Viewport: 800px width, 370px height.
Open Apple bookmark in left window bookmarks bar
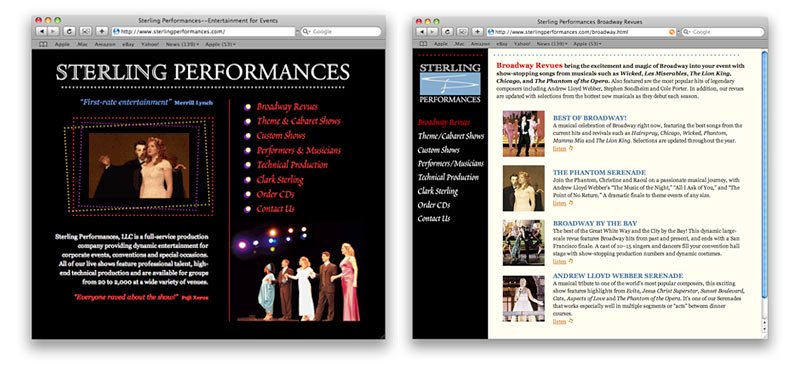tap(62, 44)
